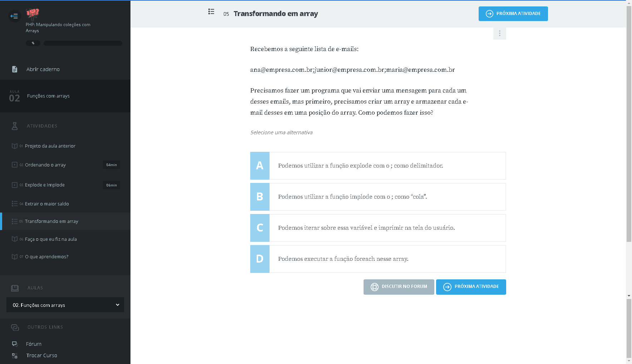Screen dimensions: 632x364
Task: Click the Trocar Curso icon
Action: pos(15,355)
